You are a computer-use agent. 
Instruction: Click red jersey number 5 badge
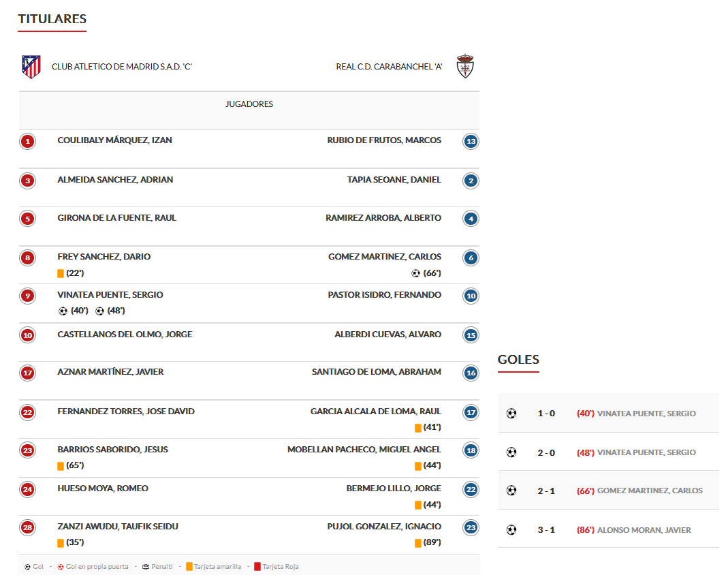pyautogui.click(x=28, y=218)
